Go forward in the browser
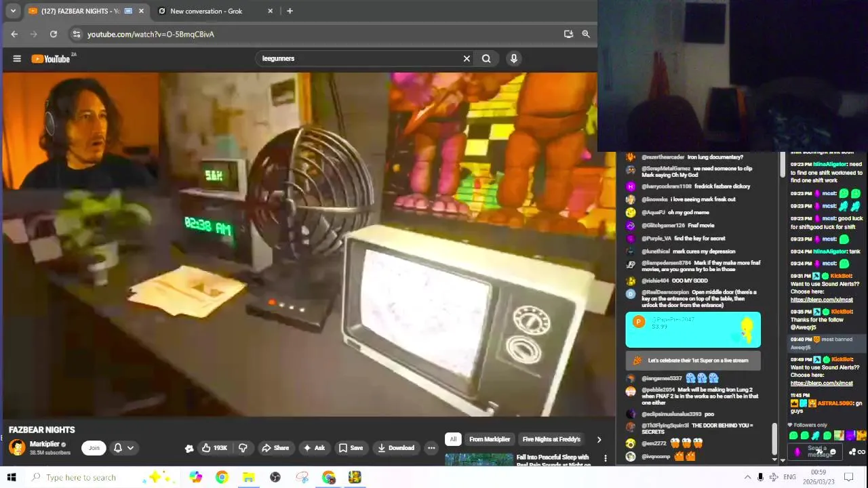868x488 pixels. [x=33, y=34]
